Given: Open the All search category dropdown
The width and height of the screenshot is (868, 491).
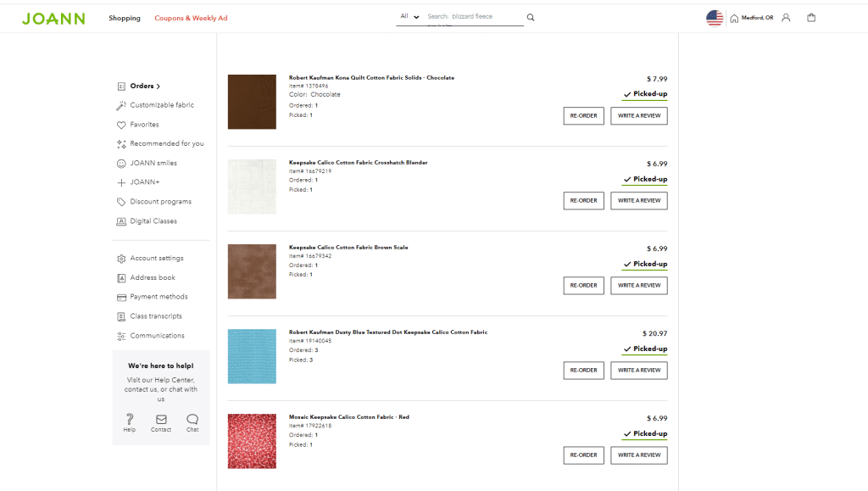Looking at the screenshot, I should (x=409, y=16).
